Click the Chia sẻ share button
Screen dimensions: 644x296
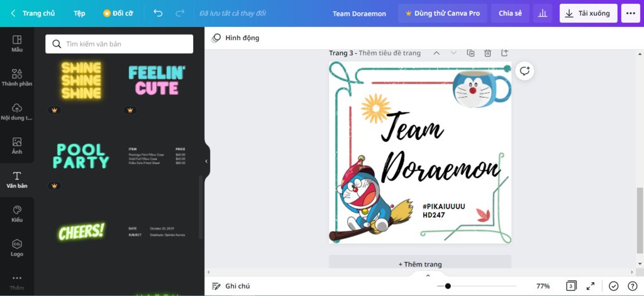(x=510, y=13)
